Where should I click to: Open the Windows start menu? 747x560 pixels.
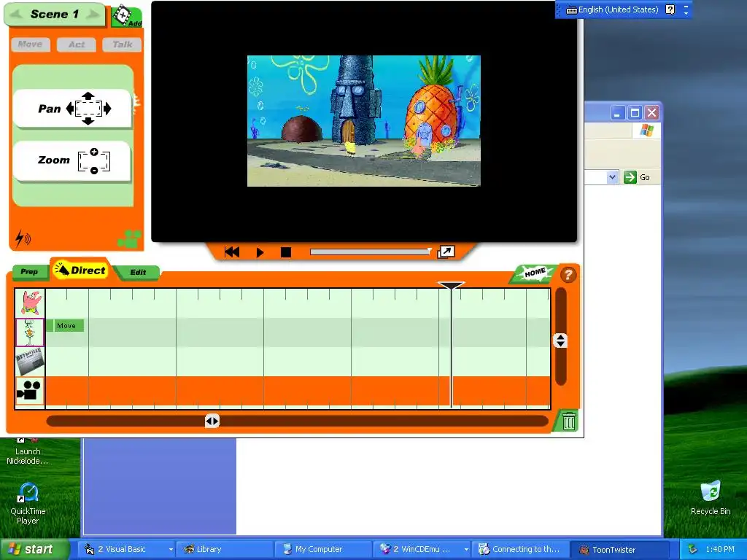tap(34, 549)
